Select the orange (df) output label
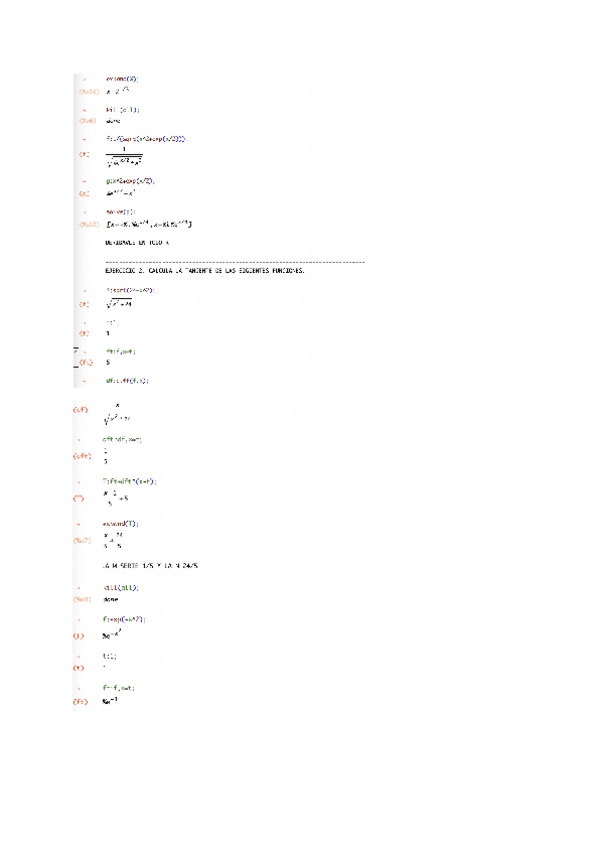Viewport: 600px width, 848px height. [x=80, y=410]
